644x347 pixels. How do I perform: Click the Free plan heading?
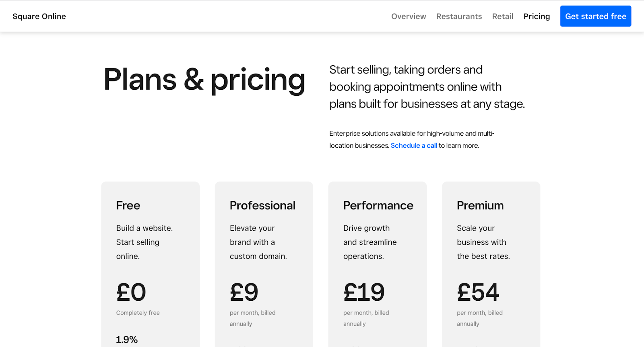[128, 206]
